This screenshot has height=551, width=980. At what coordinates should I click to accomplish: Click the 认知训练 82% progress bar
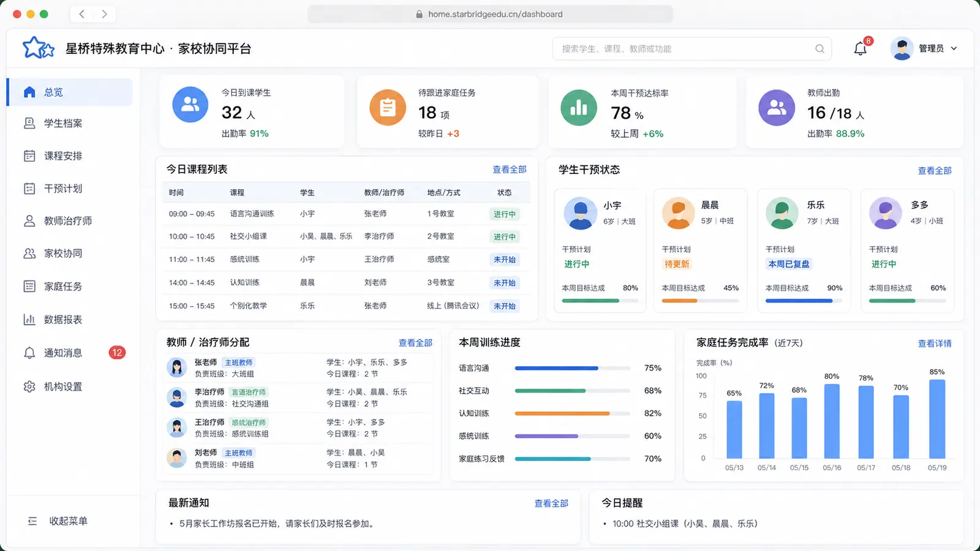[572, 413]
